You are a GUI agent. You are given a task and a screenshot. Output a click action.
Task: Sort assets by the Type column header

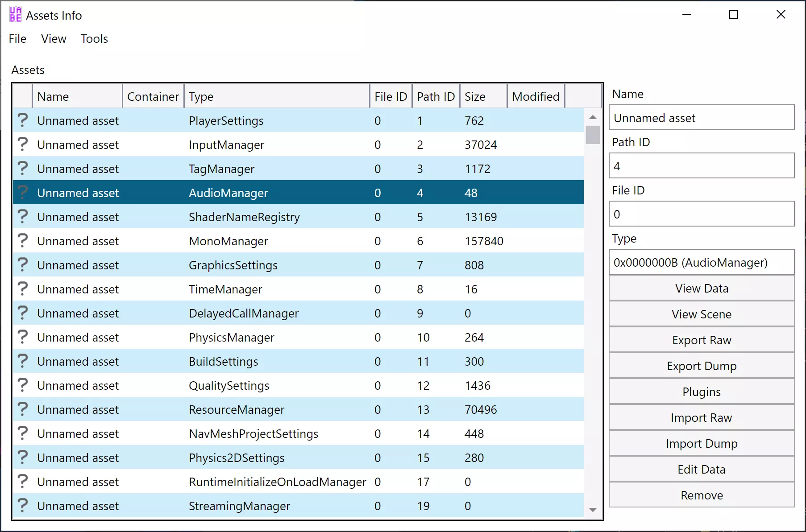(x=277, y=96)
